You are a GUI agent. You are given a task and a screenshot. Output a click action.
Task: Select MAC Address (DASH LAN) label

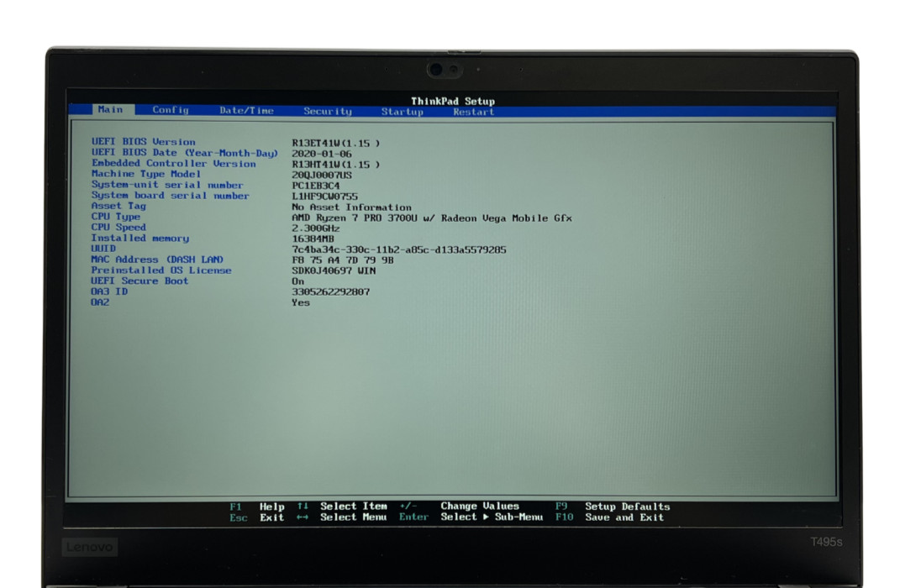pos(157,260)
